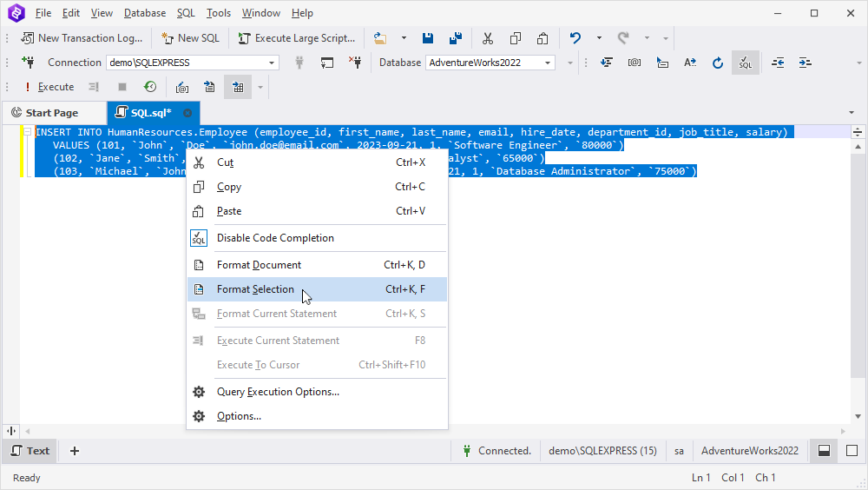Image resolution: width=868 pixels, height=490 pixels.
Task: Open New Transaction Log window
Action: tap(82, 38)
